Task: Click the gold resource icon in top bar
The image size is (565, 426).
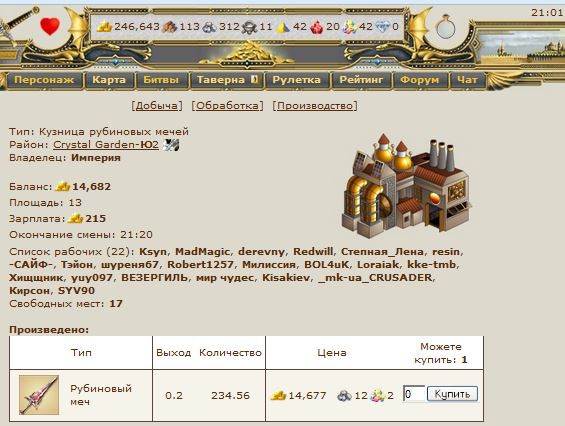Action: coord(104,27)
